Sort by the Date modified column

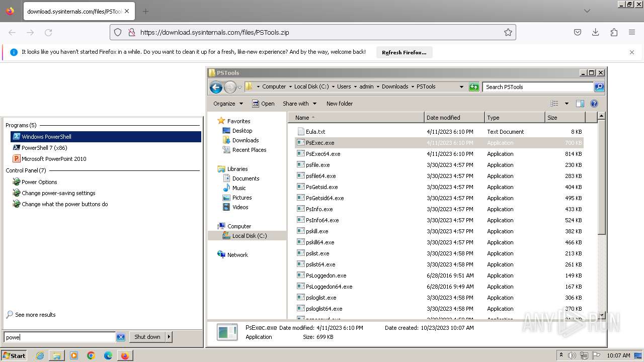tap(454, 118)
